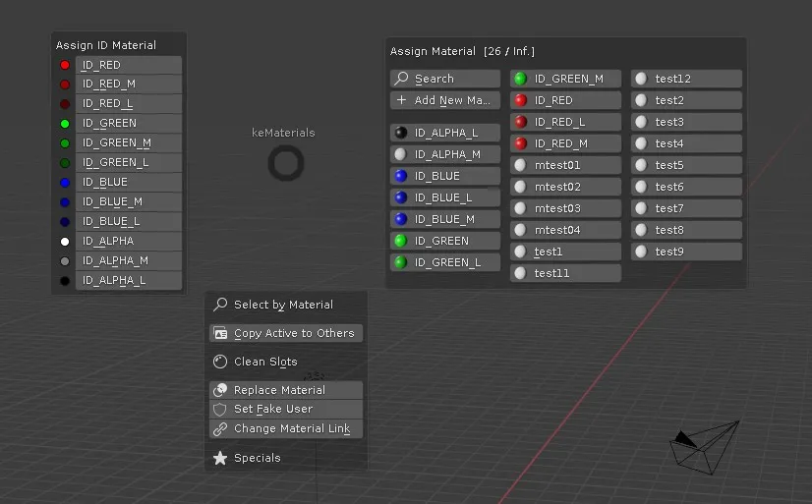Assign the ID_ALPHA_M material from the list

click(446, 154)
